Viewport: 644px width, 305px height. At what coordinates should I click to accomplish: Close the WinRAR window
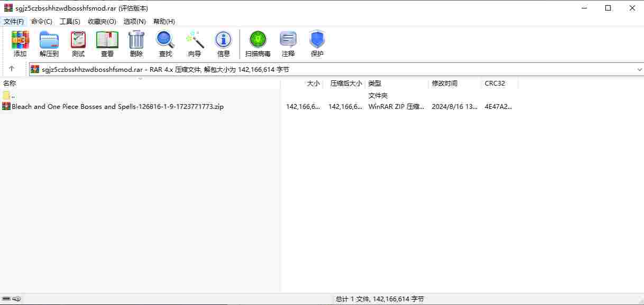point(632,8)
